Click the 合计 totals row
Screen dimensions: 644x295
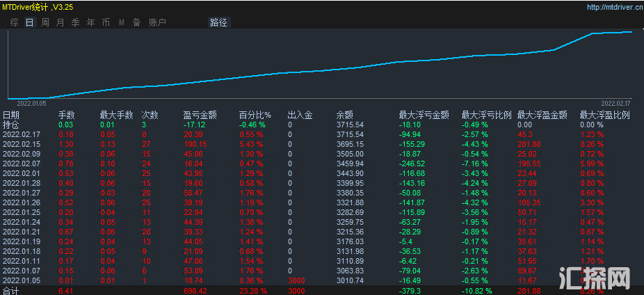[11, 289]
